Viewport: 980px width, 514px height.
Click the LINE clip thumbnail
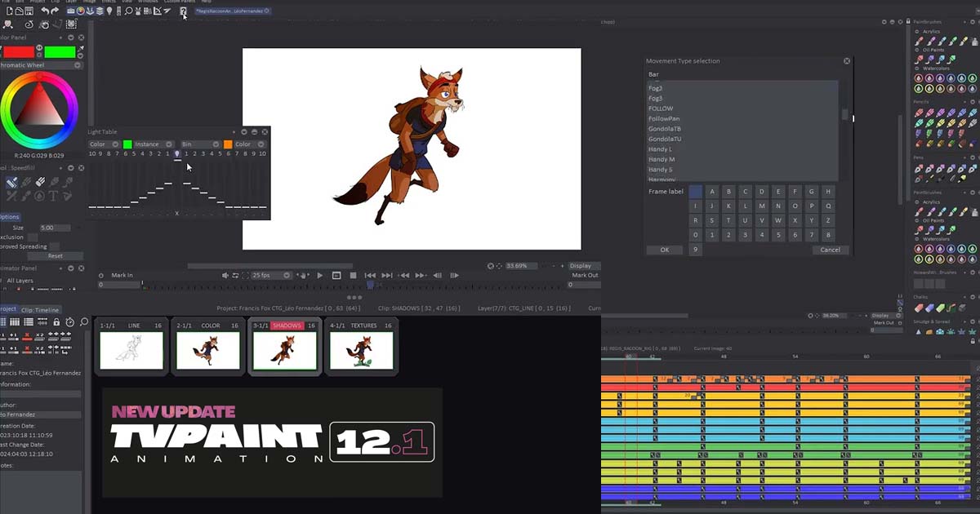[131, 350]
